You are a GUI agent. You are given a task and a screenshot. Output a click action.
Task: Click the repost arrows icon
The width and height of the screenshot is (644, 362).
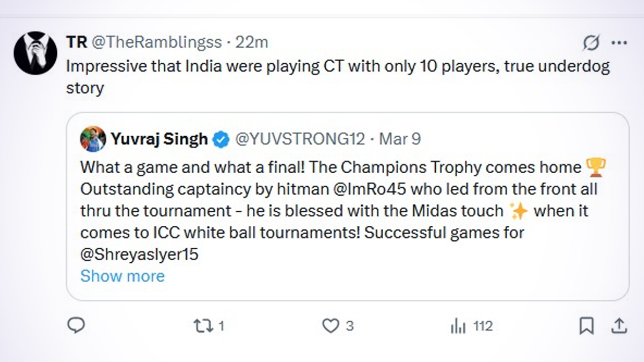[203, 326]
